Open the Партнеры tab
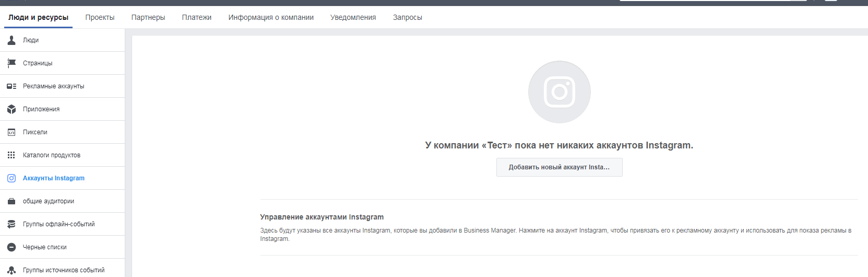Screen dimensions: 868x277 click(x=148, y=17)
